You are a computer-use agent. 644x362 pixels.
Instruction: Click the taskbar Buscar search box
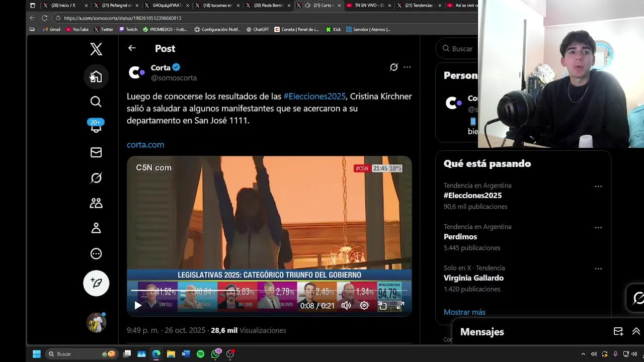(x=82, y=354)
